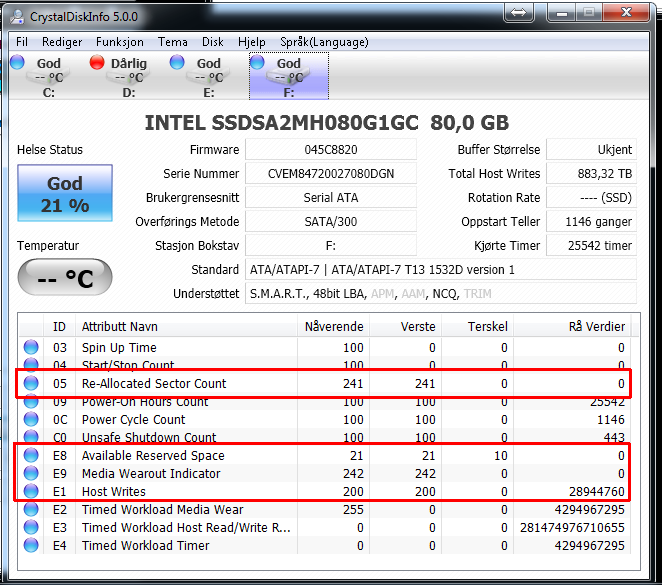Click the double-arrow resize button in title bar
Image resolution: width=662 pixels, height=585 pixels.
[x=518, y=12]
